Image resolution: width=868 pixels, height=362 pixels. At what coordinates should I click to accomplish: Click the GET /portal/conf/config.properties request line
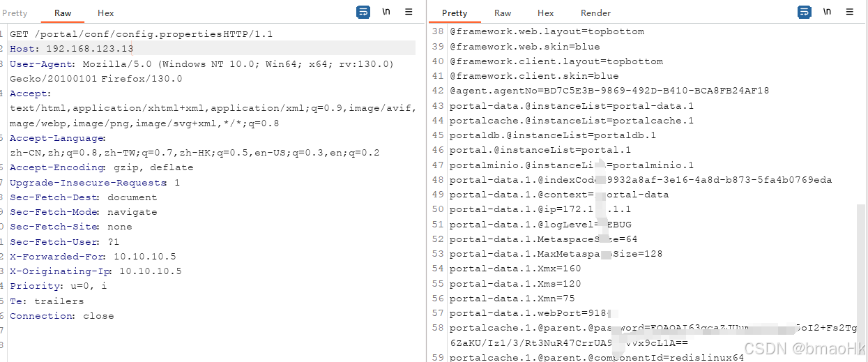tap(141, 34)
